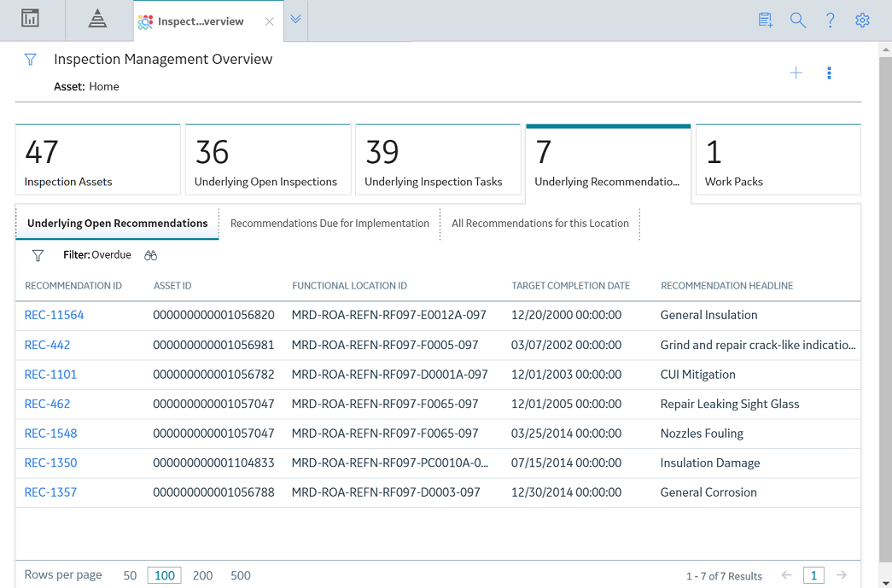Sort by Recommendation Headline column header
The width and height of the screenshot is (892, 588).
[726, 286]
